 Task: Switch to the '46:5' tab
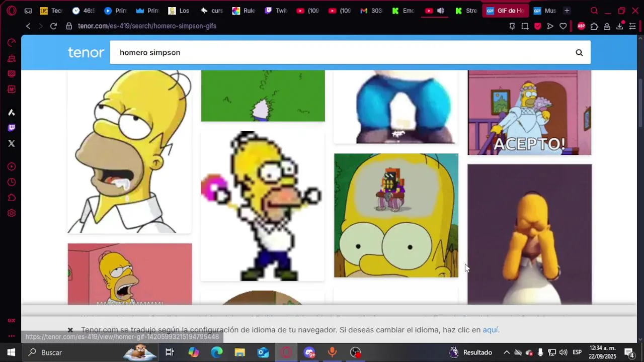[83, 11]
